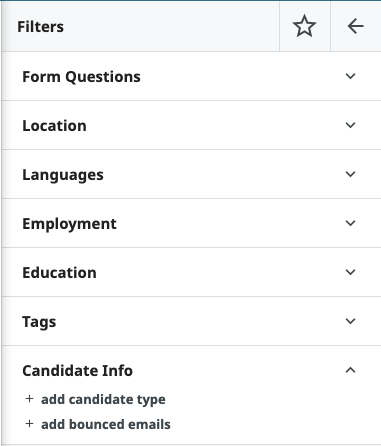Click the add bounced emails link

click(106, 424)
